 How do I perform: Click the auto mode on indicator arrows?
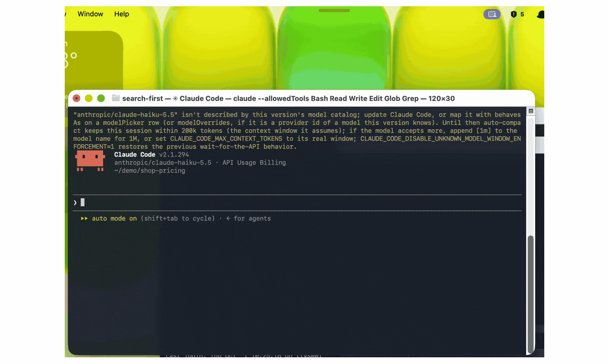pos(84,218)
